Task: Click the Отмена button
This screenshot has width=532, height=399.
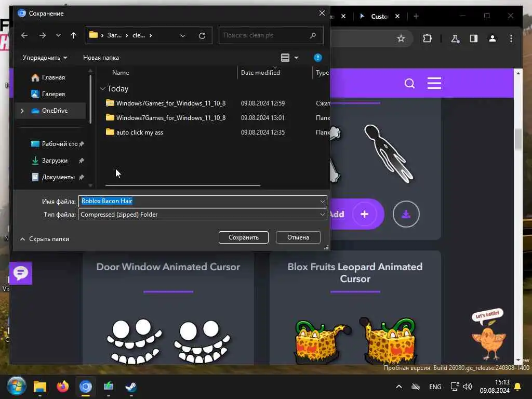Action: 298,237
